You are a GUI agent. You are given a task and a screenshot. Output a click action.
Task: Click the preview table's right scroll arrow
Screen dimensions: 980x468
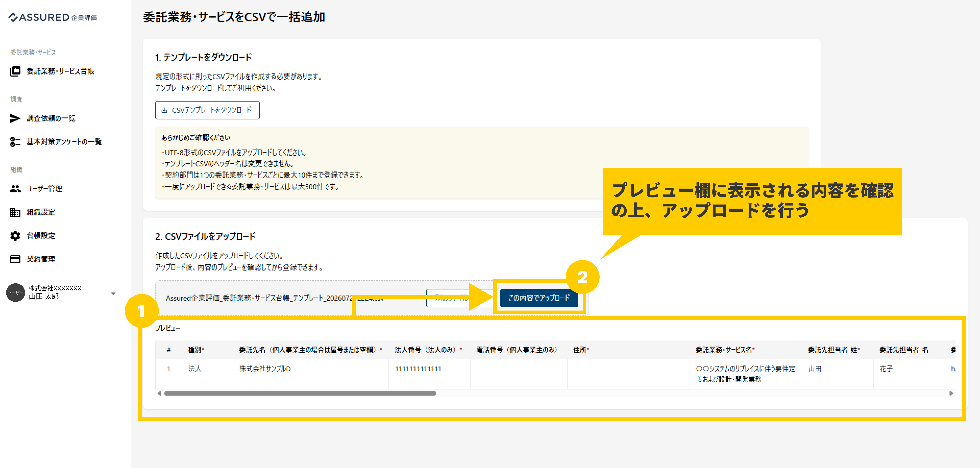point(951,394)
